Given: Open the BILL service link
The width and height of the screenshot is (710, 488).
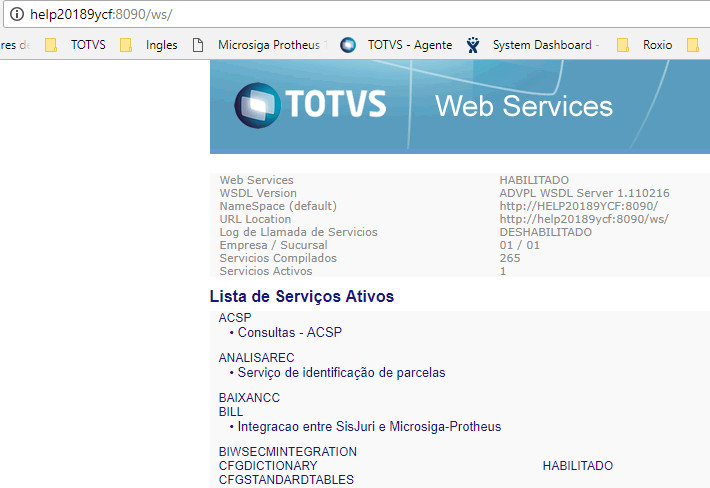Looking at the screenshot, I should [x=231, y=411].
